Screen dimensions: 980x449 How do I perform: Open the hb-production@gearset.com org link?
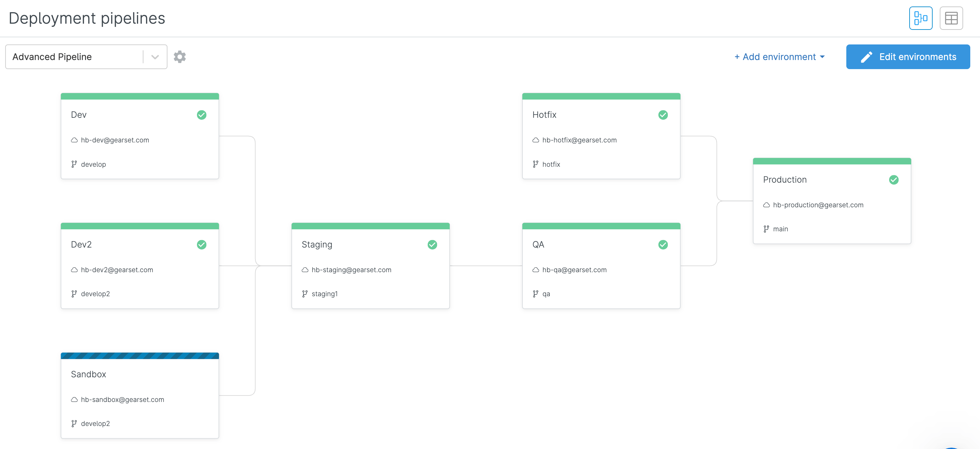pos(818,205)
